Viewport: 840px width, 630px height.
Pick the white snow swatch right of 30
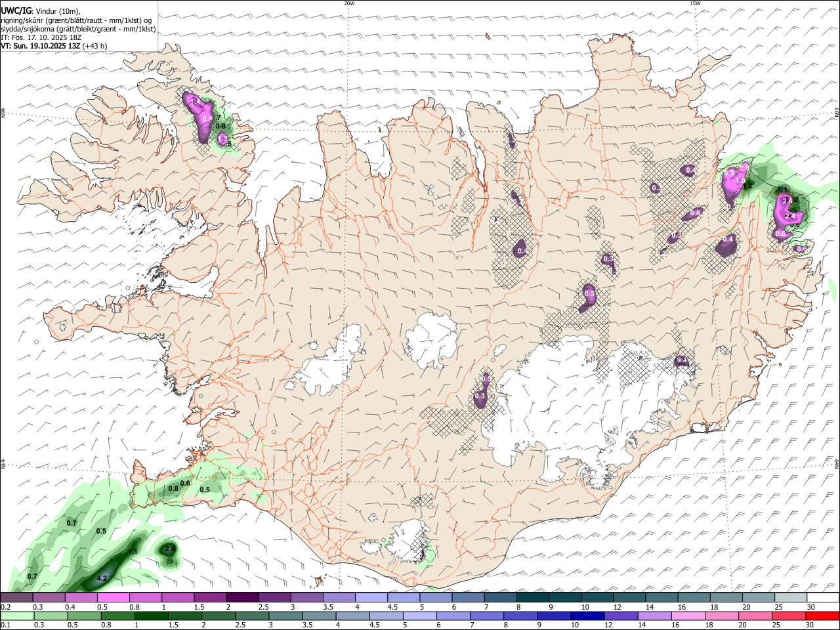tap(823, 598)
